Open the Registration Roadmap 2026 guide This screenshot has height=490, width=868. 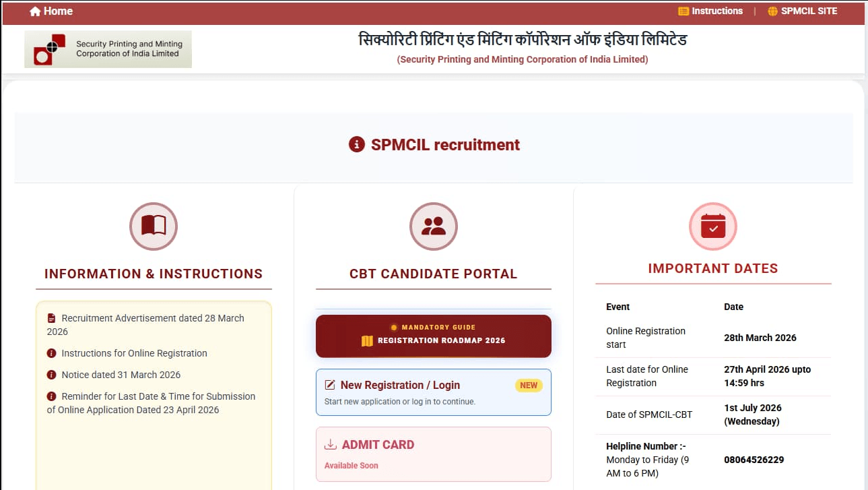click(x=434, y=336)
